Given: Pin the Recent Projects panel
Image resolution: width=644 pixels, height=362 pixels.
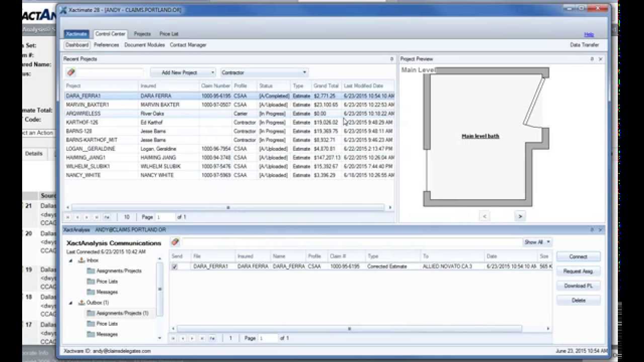Looking at the screenshot, I should (391, 59).
